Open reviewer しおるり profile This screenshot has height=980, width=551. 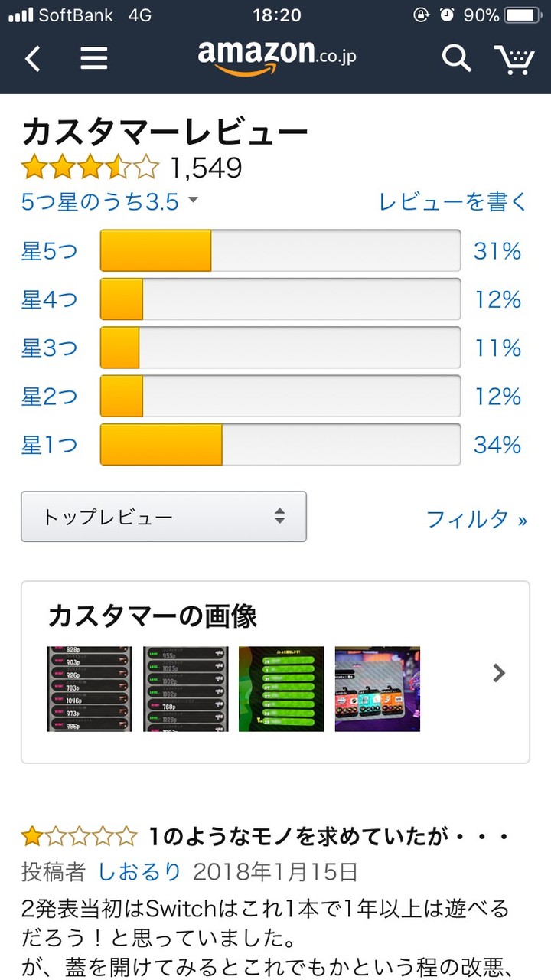coord(139,871)
